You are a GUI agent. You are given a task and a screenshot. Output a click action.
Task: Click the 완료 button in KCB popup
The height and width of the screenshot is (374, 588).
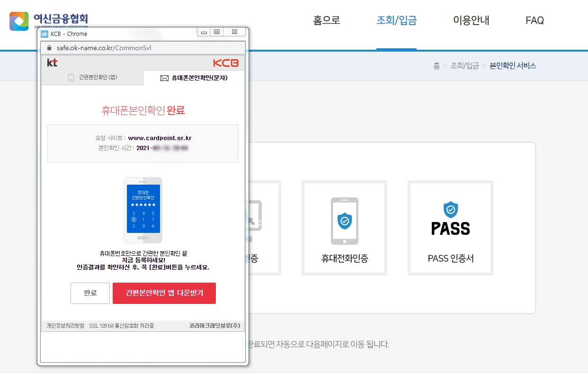pos(90,293)
